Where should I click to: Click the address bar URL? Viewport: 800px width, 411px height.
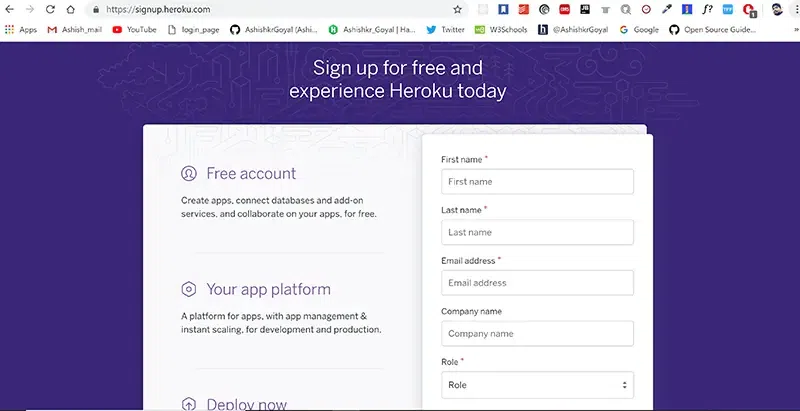(160, 9)
